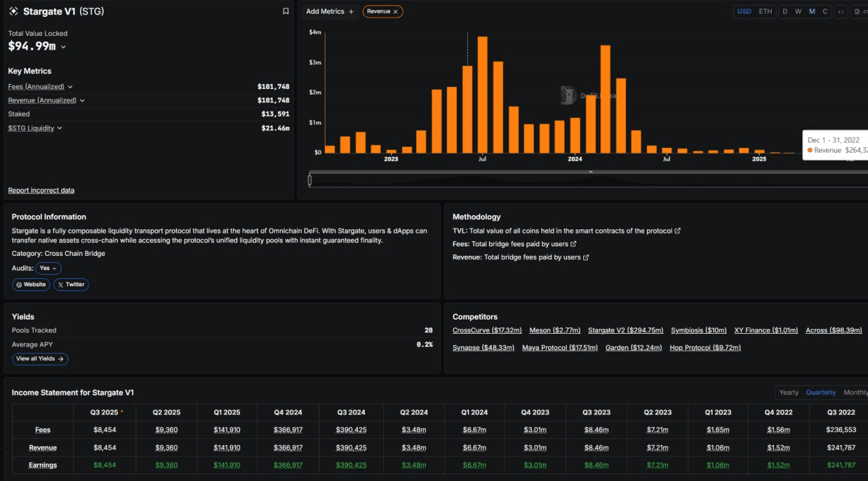
Task: Set chart interval to Monthly (M)
Action: [x=812, y=12]
